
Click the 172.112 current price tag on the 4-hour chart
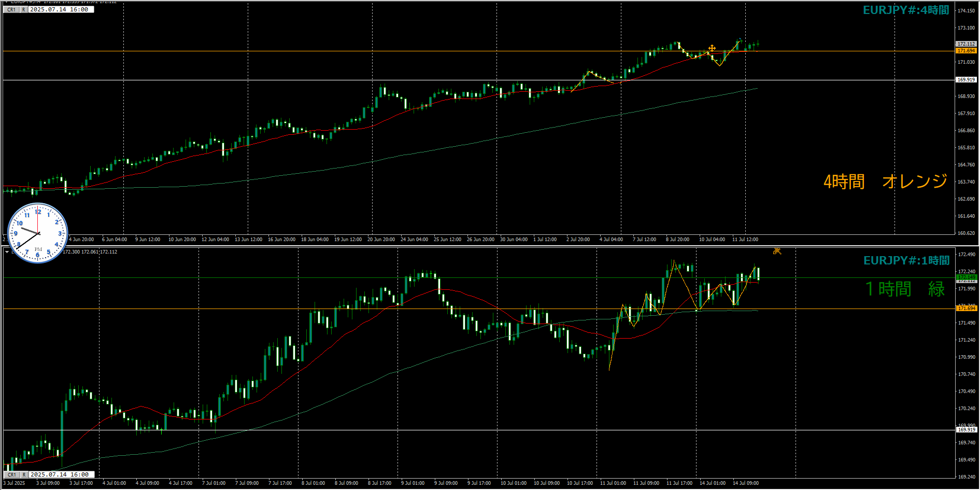(966, 44)
